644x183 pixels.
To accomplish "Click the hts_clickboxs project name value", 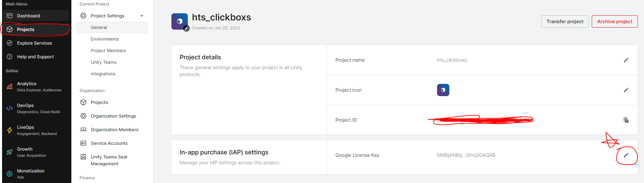I will 452,60.
